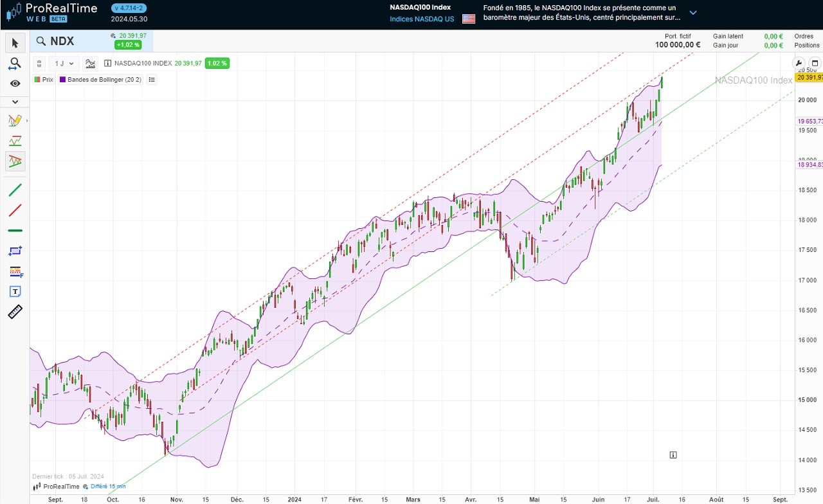This screenshot has width=823, height=504.
Task: Select the ruler measurement tool
Action: (x=15, y=312)
